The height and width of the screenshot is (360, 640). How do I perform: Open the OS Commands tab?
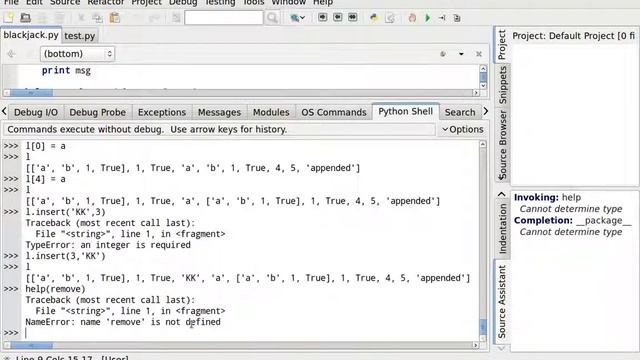[334, 112]
